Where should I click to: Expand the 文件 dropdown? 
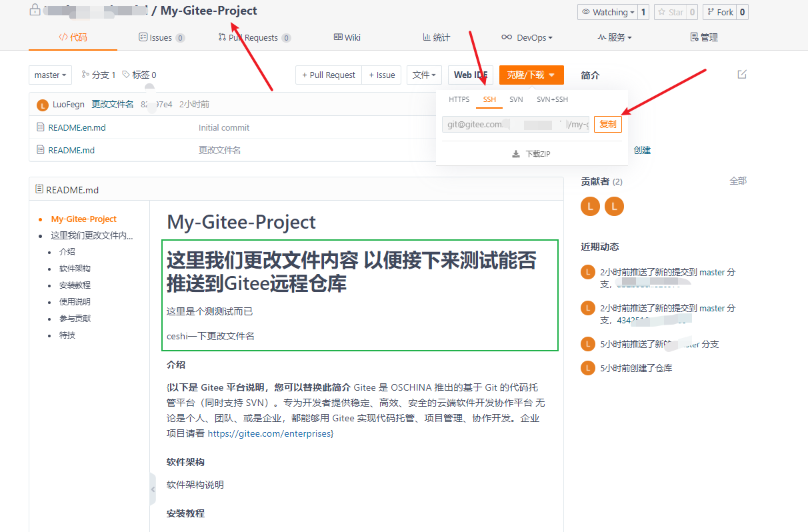coord(425,75)
